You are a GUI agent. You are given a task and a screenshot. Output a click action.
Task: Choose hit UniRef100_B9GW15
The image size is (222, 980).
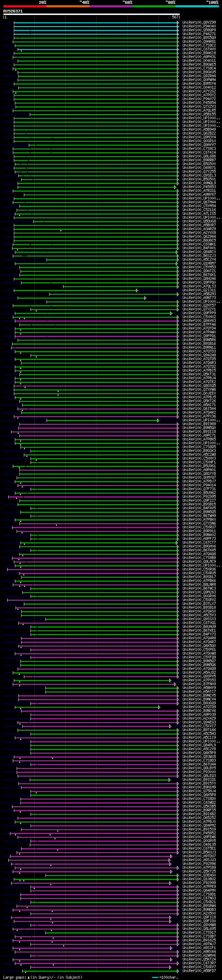[x=199, y=64]
